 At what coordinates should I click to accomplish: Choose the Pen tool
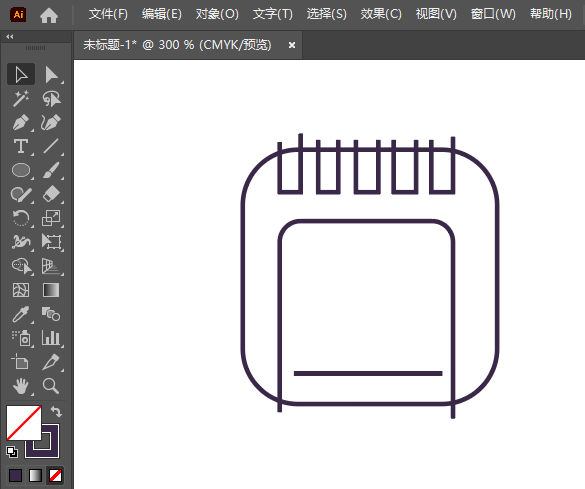(x=21, y=122)
